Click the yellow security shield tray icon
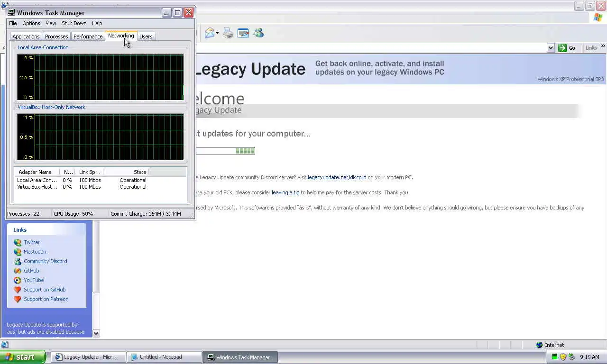Screen dimensions: 607x364 tap(563, 357)
